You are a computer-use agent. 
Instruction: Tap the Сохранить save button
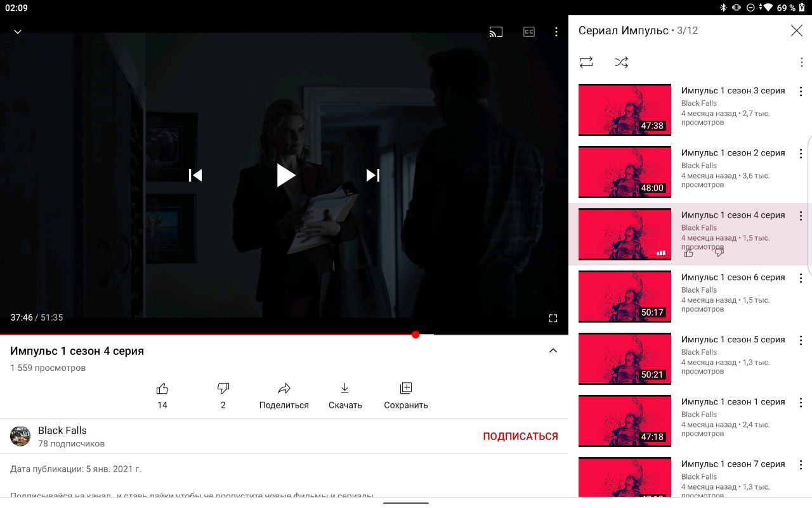(x=406, y=396)
